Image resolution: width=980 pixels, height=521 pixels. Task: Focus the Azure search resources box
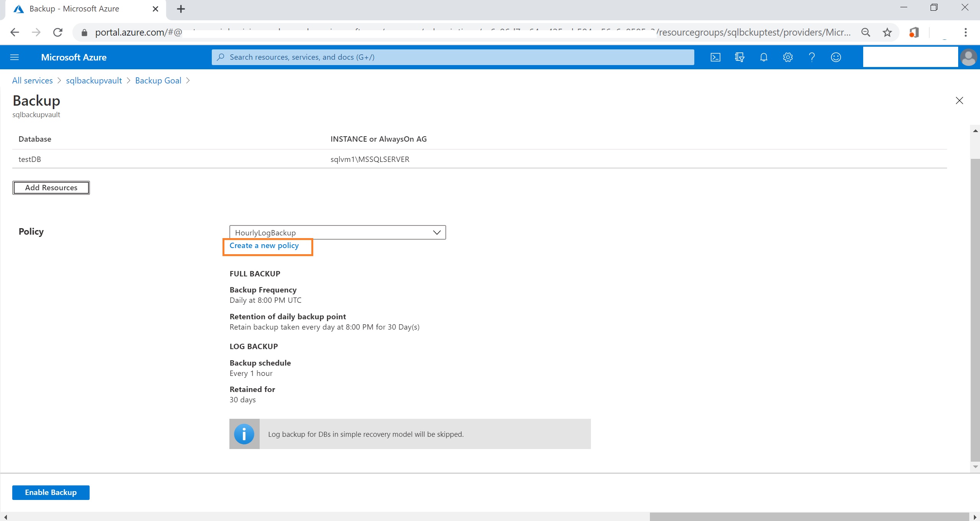tap(452, 57)
